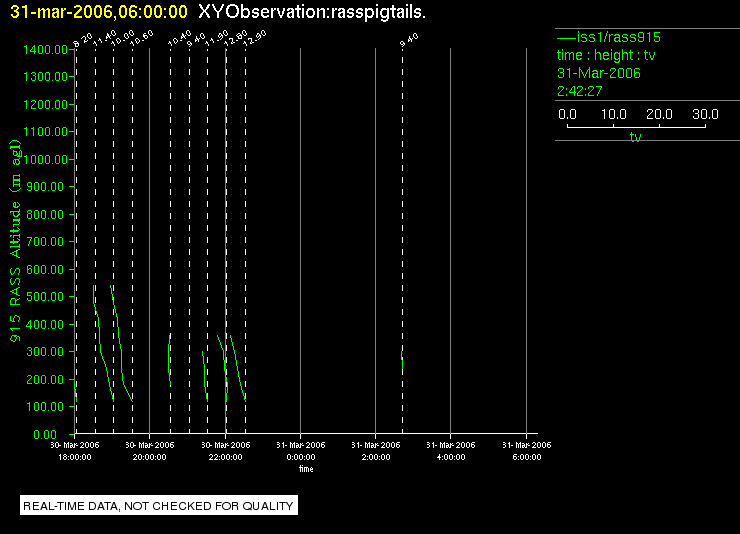Click the 'REAL-TIME DATA, NOT CHECKED FOR QUALITY' banner

click(x=159, y=506)
